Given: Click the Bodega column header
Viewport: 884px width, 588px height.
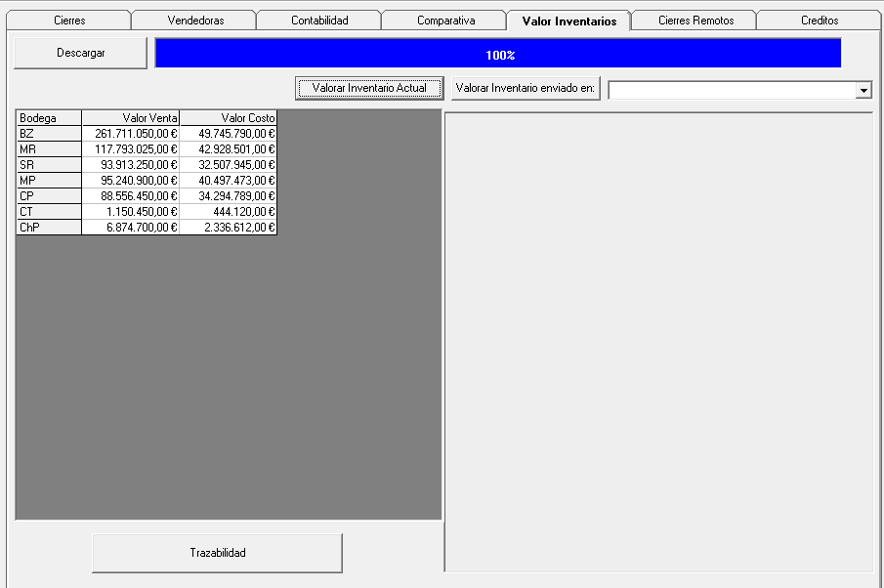Looking at the screenshot, I should (x=49, y=117).
